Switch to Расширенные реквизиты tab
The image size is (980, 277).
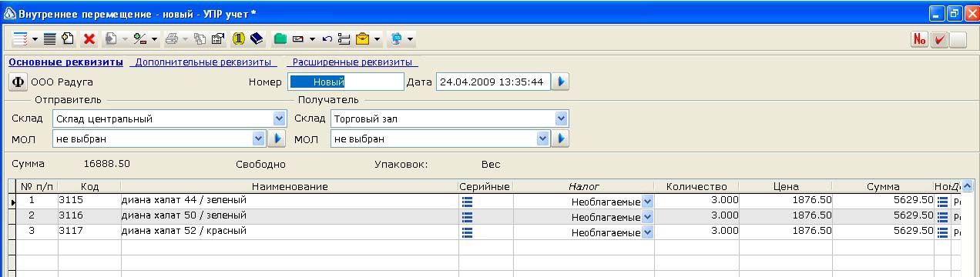click(x=351, y=62)
